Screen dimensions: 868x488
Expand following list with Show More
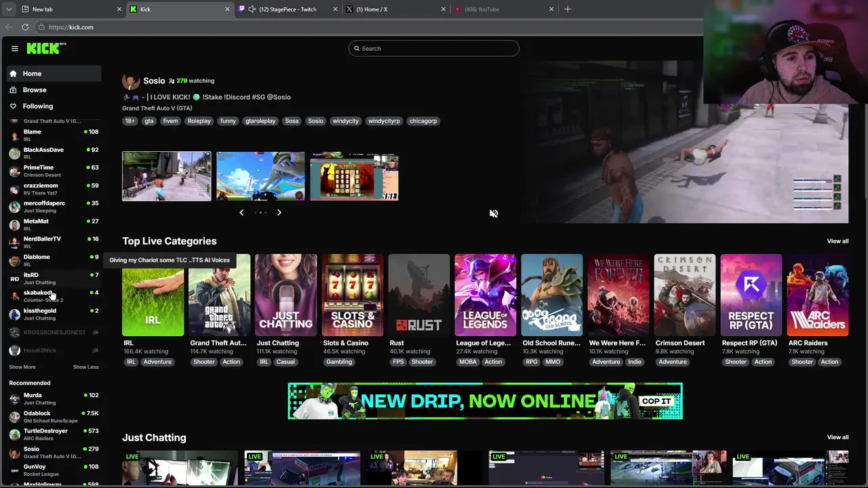pos(22,367)
